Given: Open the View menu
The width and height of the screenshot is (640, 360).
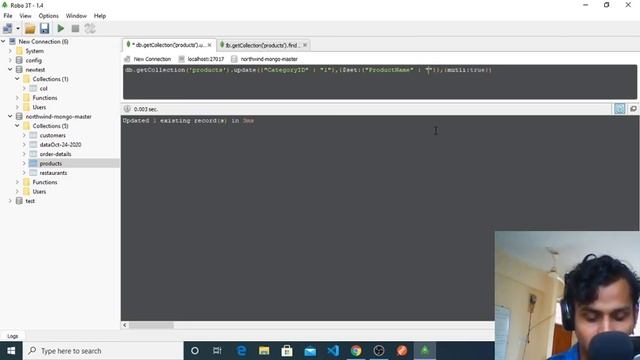Looking at the screenshot, I should coord(25,16).
